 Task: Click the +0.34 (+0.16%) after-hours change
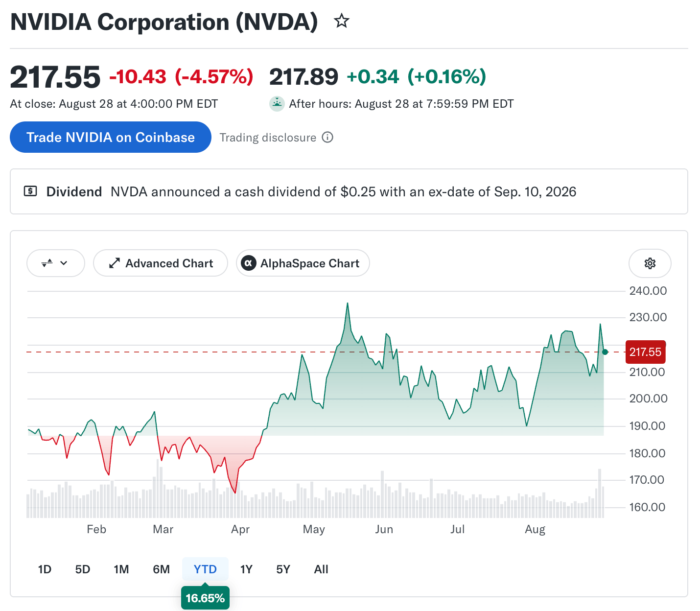pos(417,77)
